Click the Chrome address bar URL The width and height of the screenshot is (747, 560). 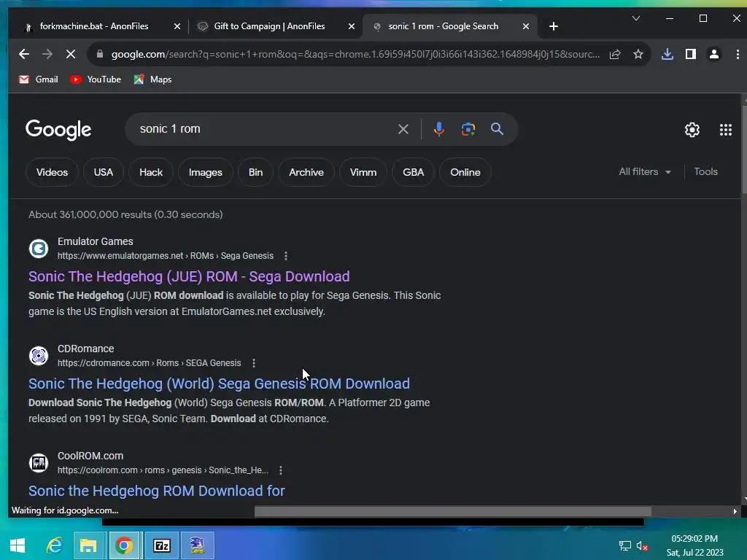(x=355, y=54)
